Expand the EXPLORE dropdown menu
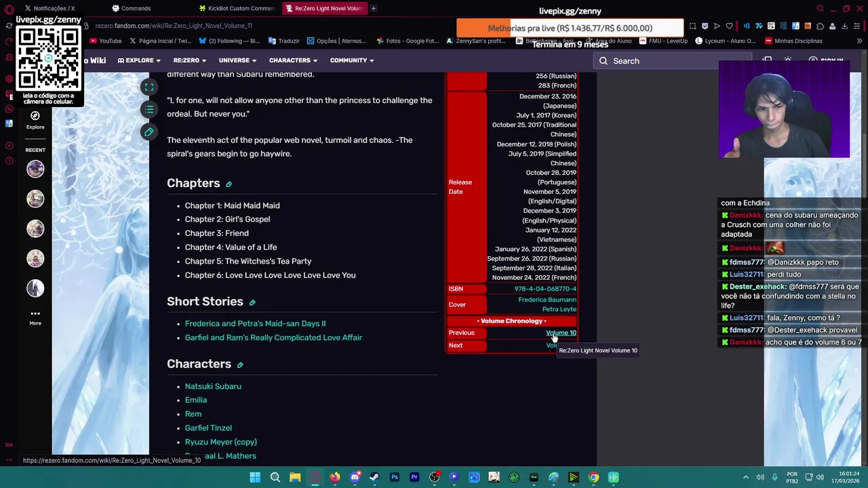Viewport: 868px width, 488px height. coord(139,60)
